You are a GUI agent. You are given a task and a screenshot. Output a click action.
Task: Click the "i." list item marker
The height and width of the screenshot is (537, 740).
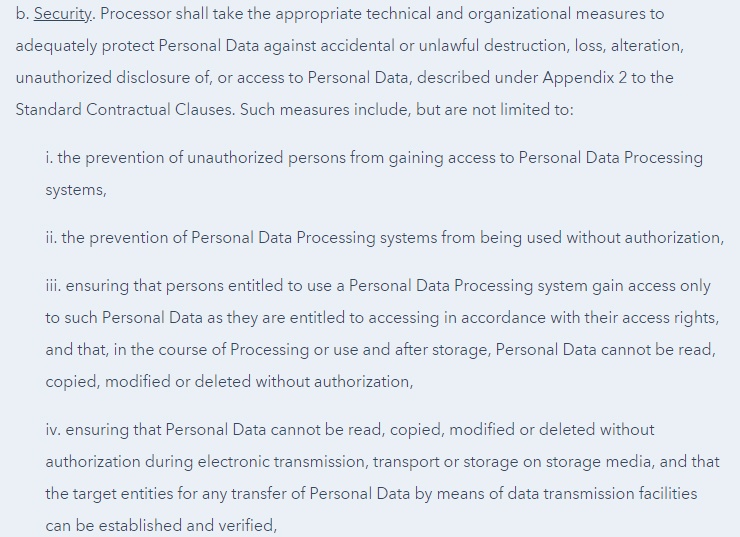[x=49, y=158]
